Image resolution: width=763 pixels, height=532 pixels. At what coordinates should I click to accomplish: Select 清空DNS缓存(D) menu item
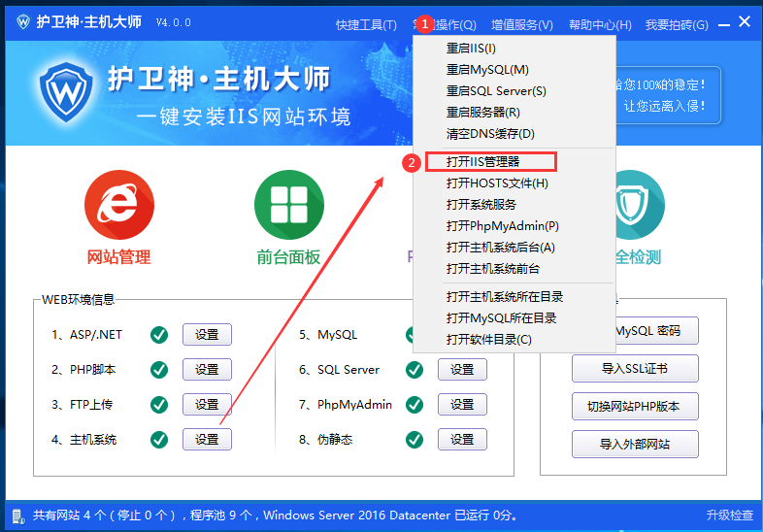coord(490,134)
